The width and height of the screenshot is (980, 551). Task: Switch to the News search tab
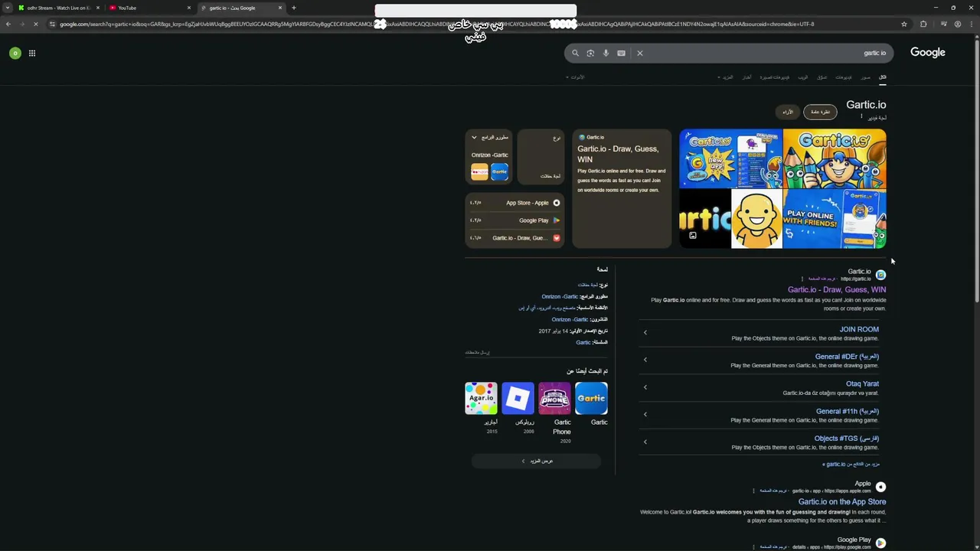point(746,77)
